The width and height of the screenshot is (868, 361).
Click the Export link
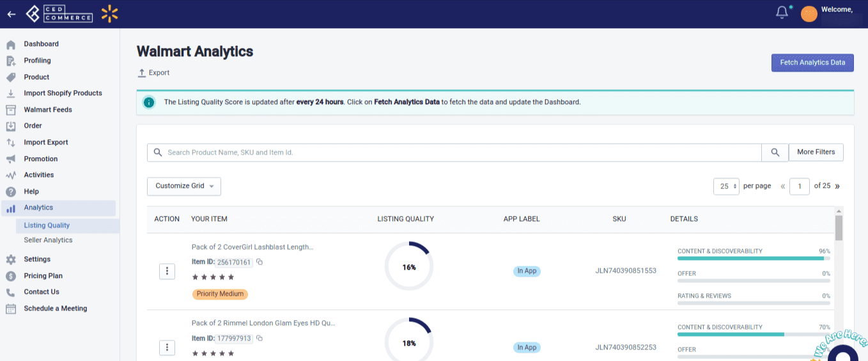(x=154, y=73)
